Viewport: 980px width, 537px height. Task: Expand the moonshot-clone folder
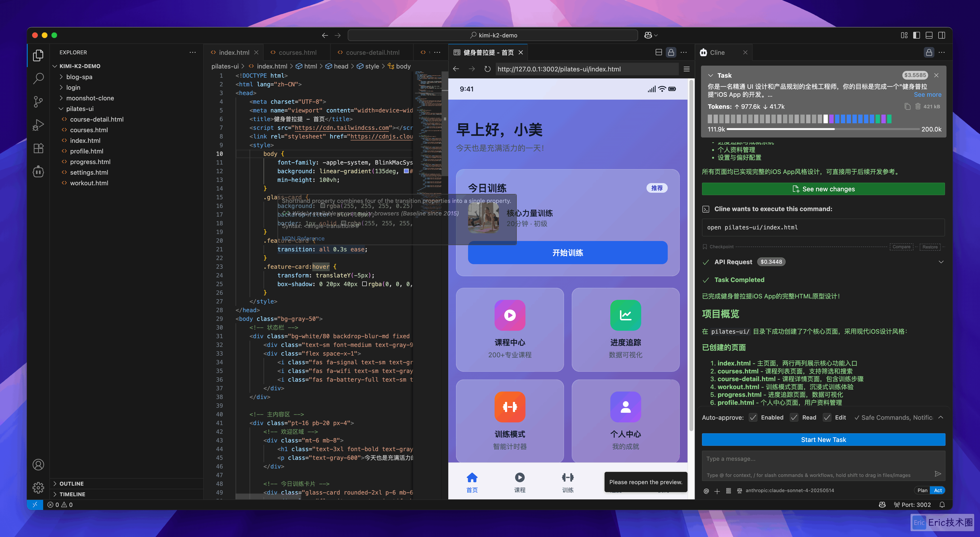90,98
